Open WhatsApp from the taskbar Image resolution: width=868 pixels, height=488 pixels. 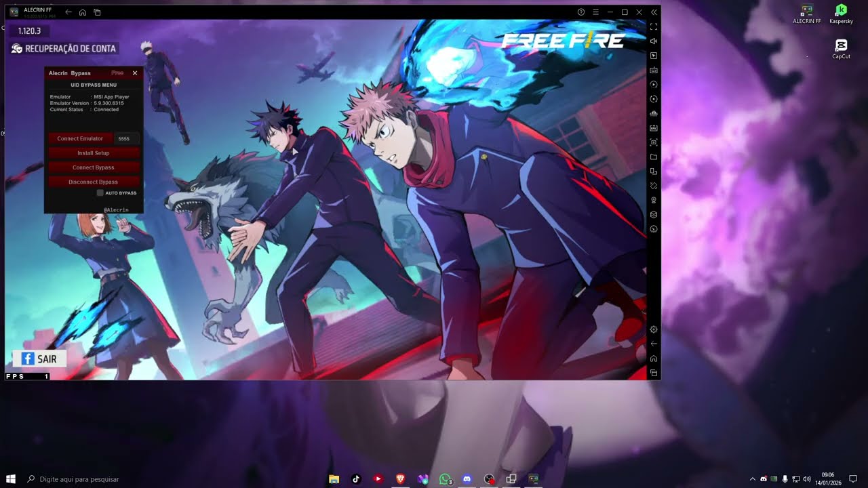445,479
